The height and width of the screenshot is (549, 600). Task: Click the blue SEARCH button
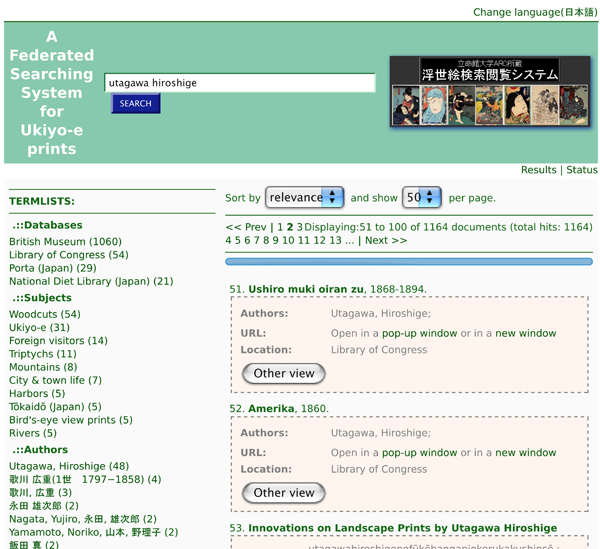[x=135, y=103]
